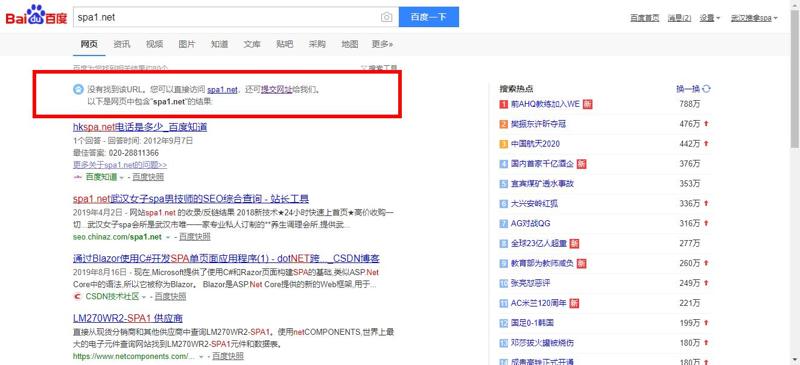The image size is (800, 365).
Task: Click the 提交网址 link
Action: click(277, 90)
